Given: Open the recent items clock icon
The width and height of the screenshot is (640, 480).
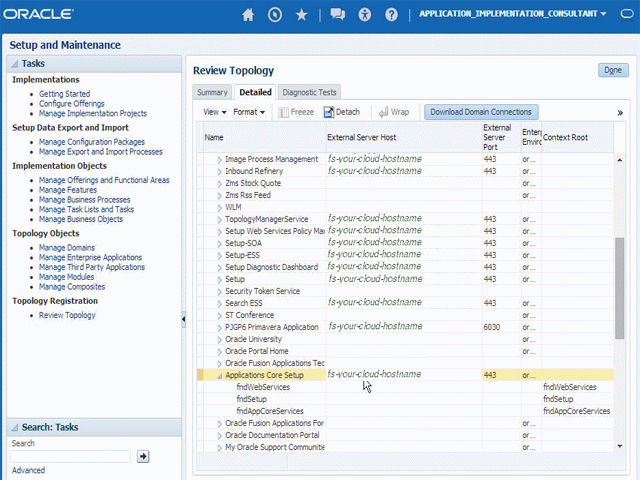Looking at the screenshot, I should [x=275, y=15].
